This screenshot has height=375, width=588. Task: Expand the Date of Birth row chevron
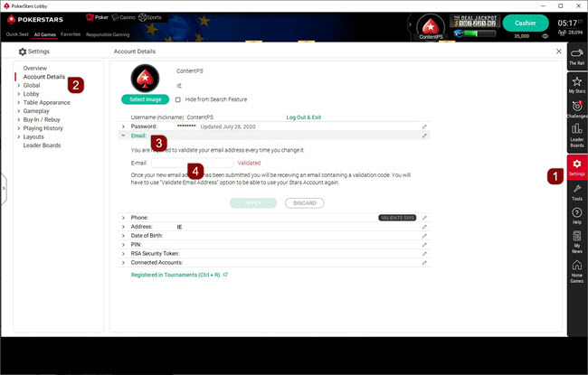coord(123,236)
